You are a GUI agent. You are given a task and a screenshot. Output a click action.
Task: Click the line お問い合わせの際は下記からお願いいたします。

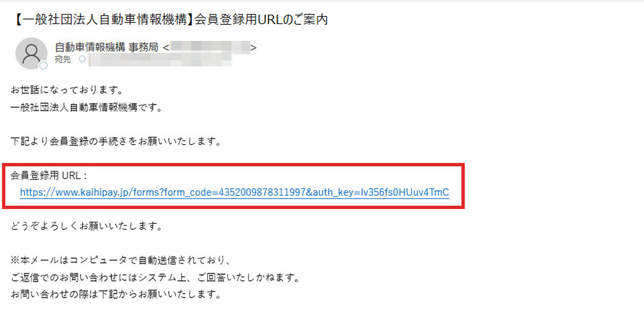(116, 294)
